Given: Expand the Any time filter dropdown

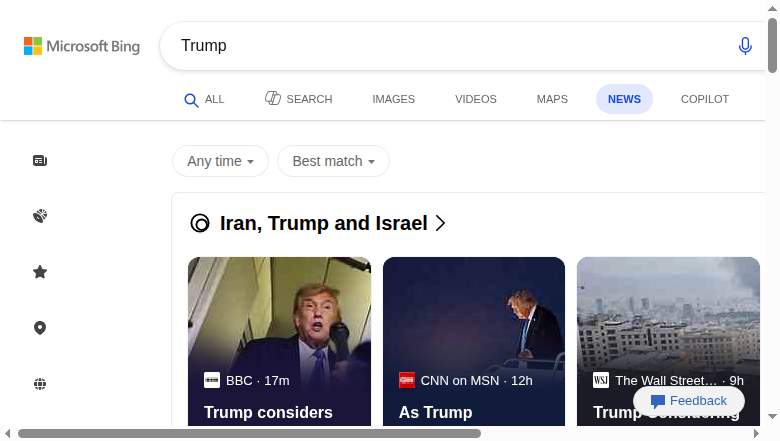Looking at the screenshot, I should 220,161.
